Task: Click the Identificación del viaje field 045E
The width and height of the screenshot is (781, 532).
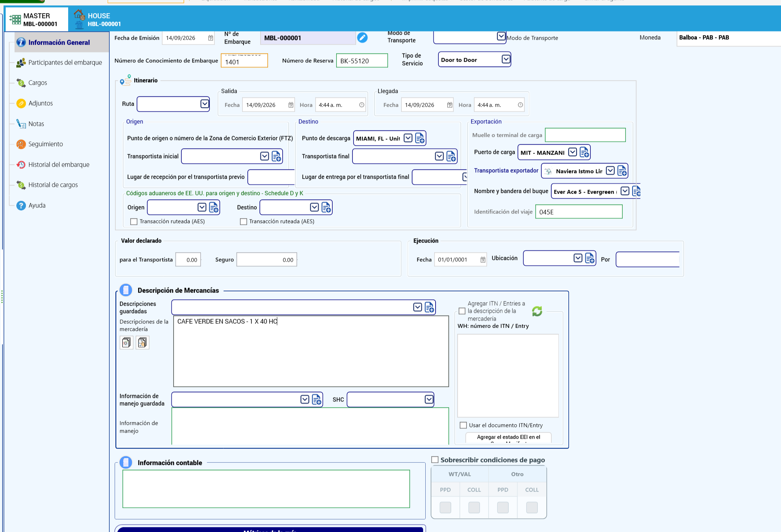Action: 579,212
